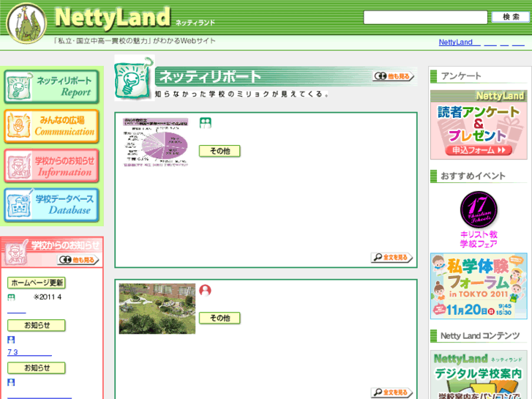
Task: Click the その他 tag in the first report
Action: 220,151
